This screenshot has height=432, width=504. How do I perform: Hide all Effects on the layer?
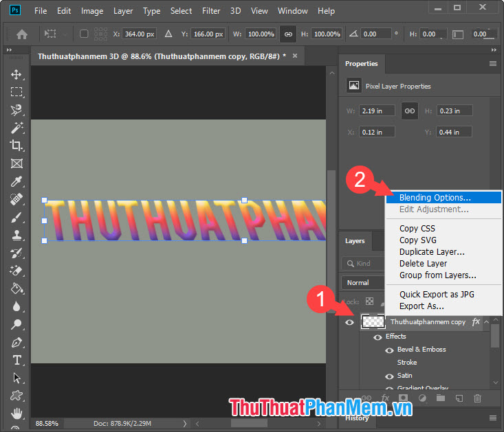click(x=377, y=337)
